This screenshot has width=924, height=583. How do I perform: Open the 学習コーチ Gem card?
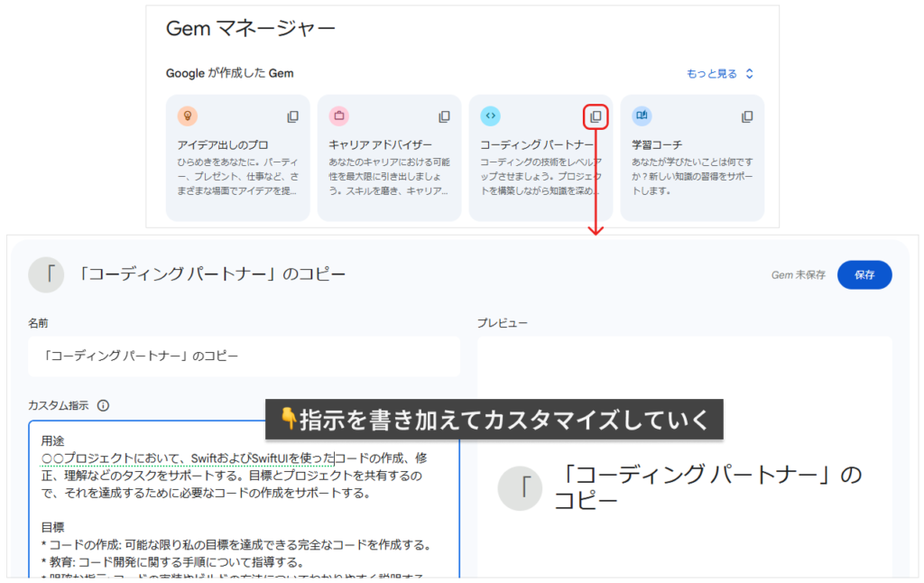pyautogui.click(x=692, y=171)
